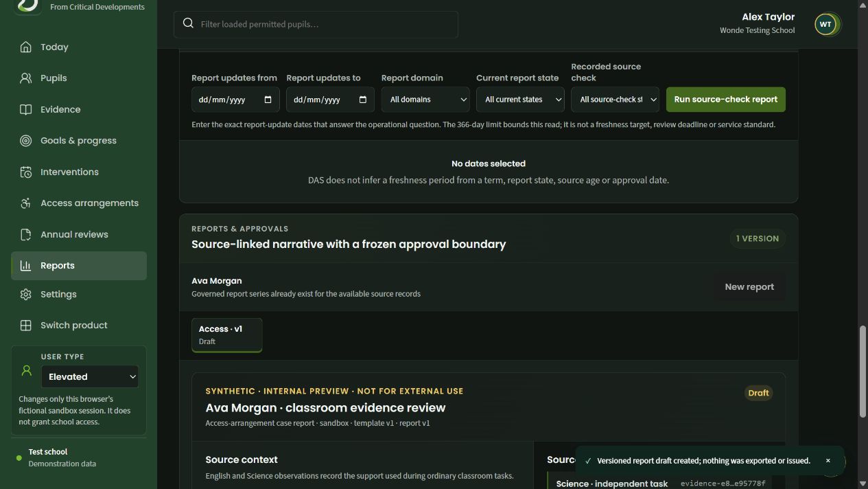Screen dimensions: 868x489
Task: Click the app logo in sidebar header
Action: click(27, 5)
